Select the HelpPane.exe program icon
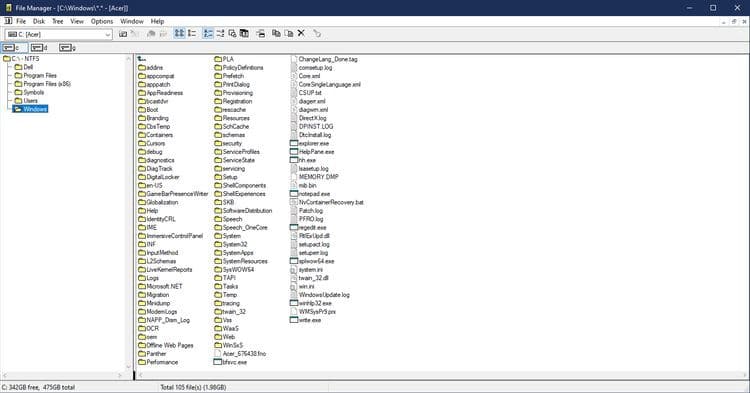The width and height of the screenshot is (750, 393). click(294, 152)
